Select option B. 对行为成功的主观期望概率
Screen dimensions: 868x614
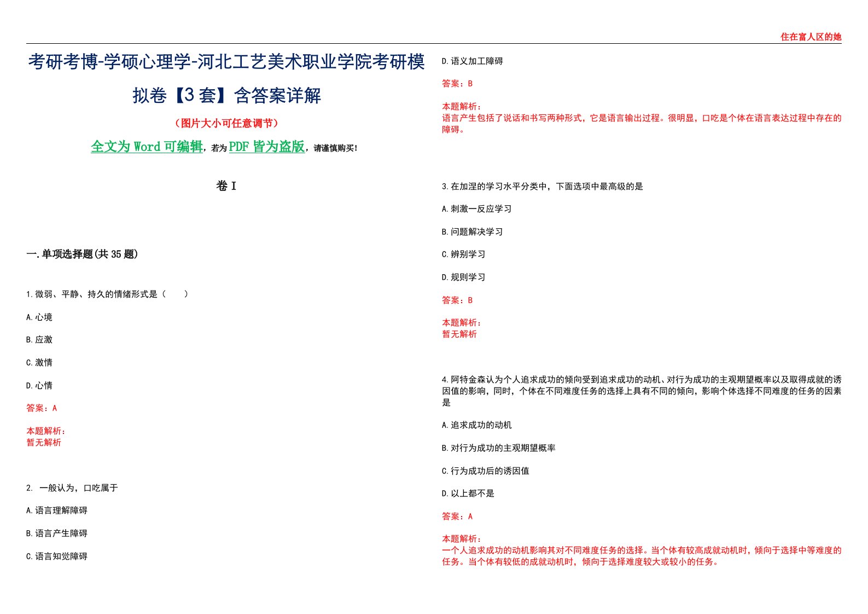tap(499, 448)
